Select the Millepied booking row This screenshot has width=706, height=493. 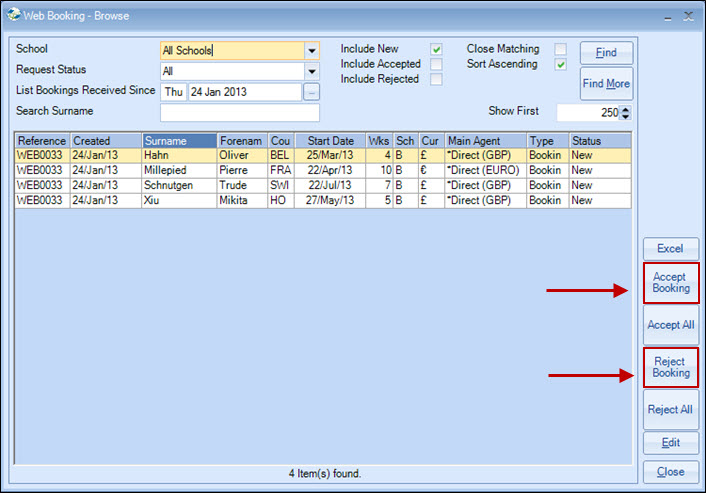tap(180, 171)
